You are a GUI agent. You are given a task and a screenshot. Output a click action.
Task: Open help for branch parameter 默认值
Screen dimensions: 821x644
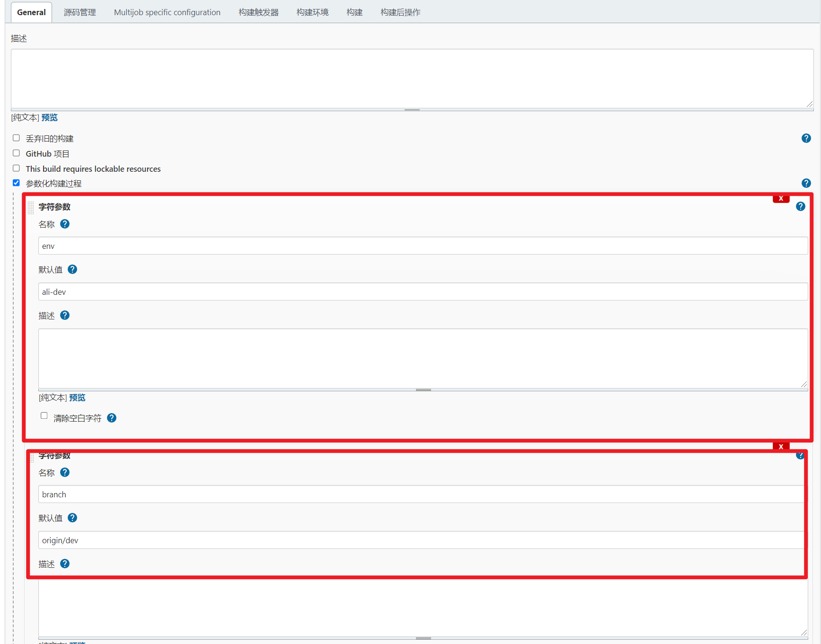(72, 518)
